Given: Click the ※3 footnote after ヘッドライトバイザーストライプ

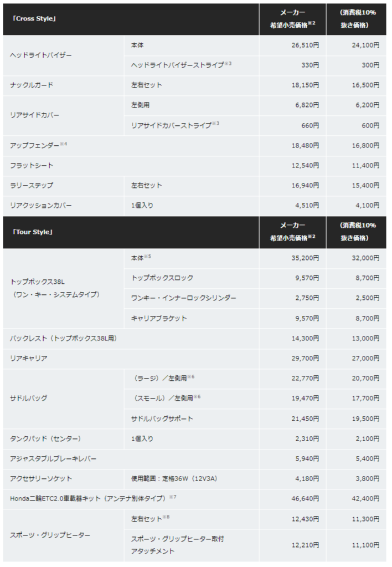Looking at the screenshot, I should click(x=228, y=64).
